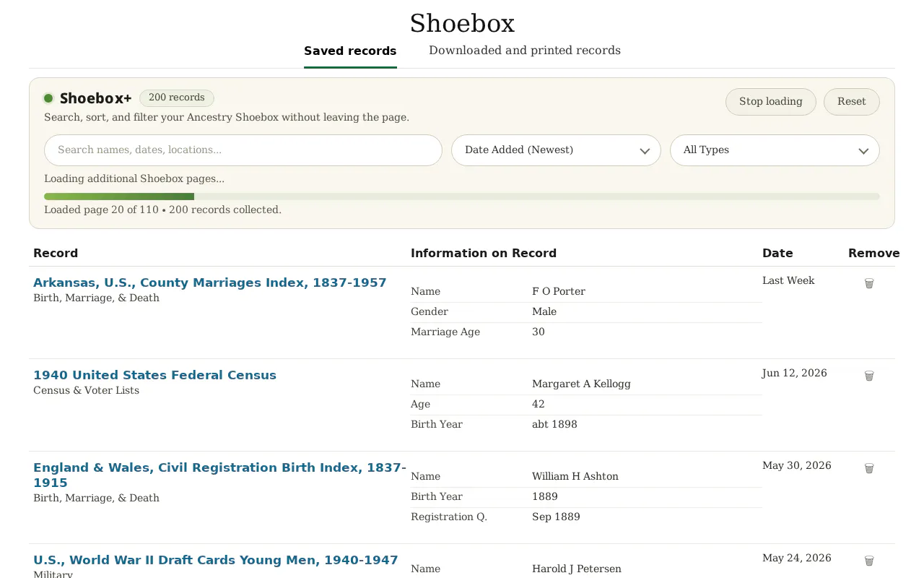Focus the search names, dates, locations field
924x578 pixels.
pyautogui.click(x=243, y=150)
